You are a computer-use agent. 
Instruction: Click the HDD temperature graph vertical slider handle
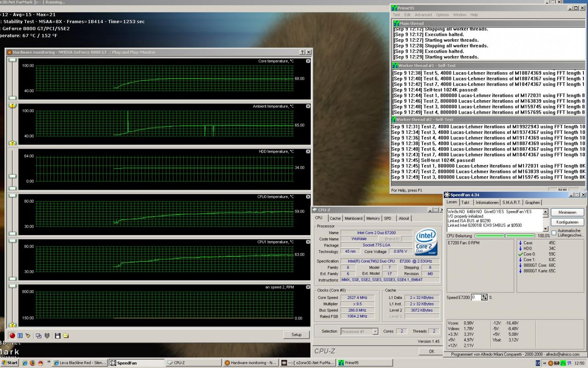[x=13, y=176]
